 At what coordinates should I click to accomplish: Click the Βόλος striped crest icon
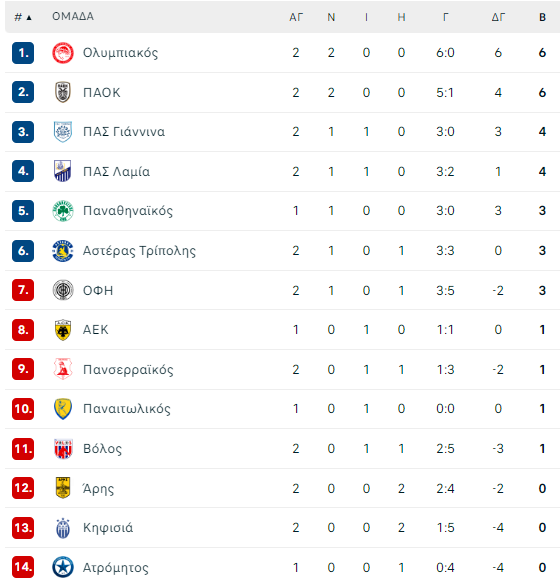(x=62, y=449)
